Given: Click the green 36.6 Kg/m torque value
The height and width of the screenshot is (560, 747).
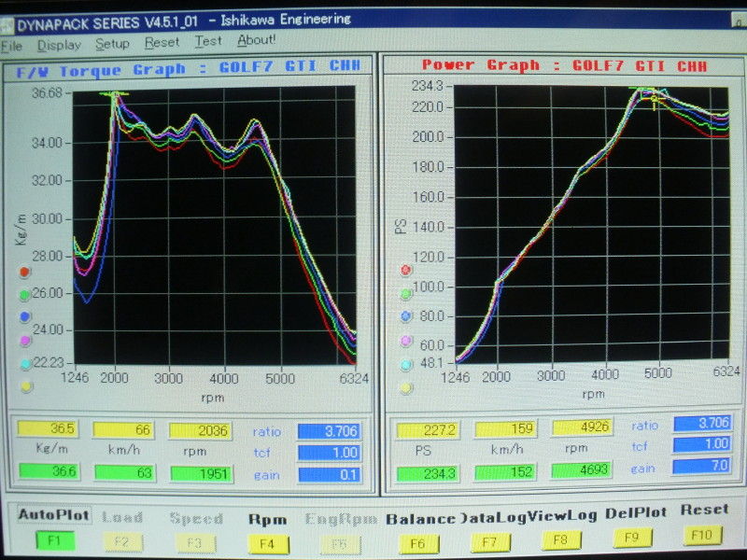Looking at the screenshot, I should (x=49, y=471).
